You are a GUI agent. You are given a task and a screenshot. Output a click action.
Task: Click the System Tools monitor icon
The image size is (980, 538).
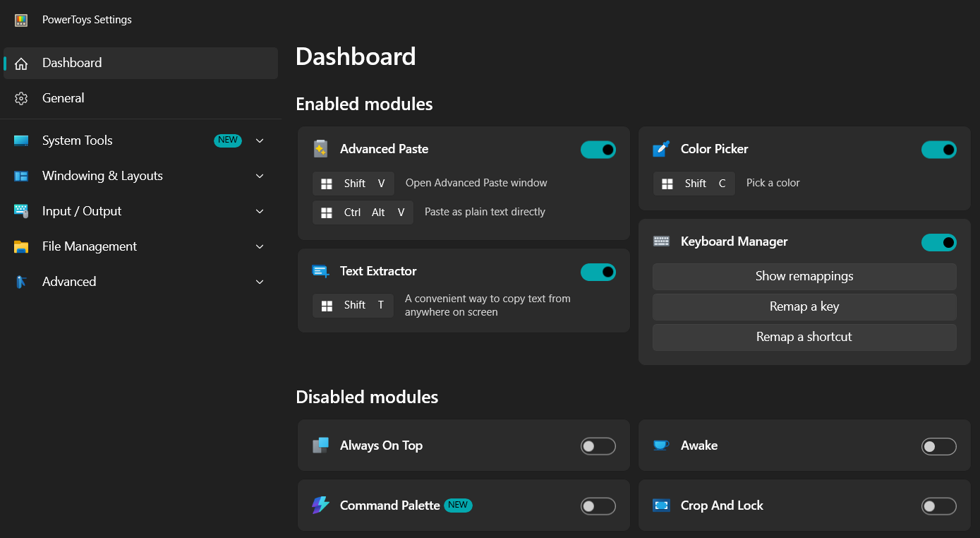(21, 141)
